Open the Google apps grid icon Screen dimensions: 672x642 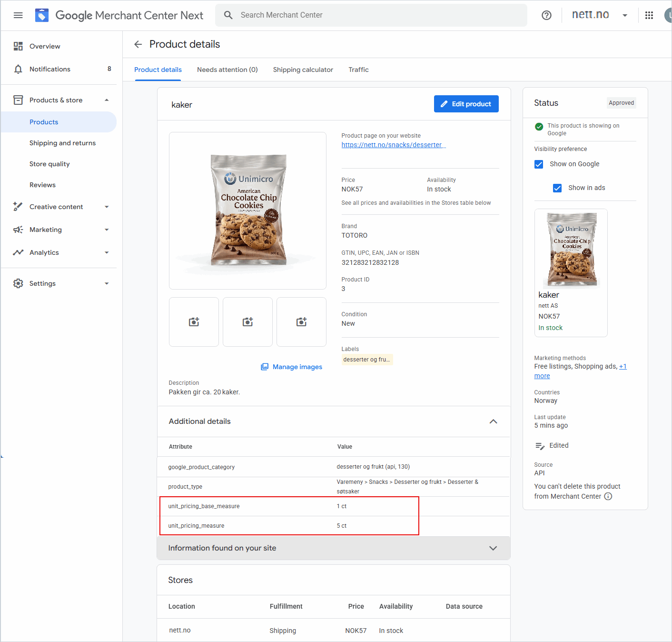point(649,15)
